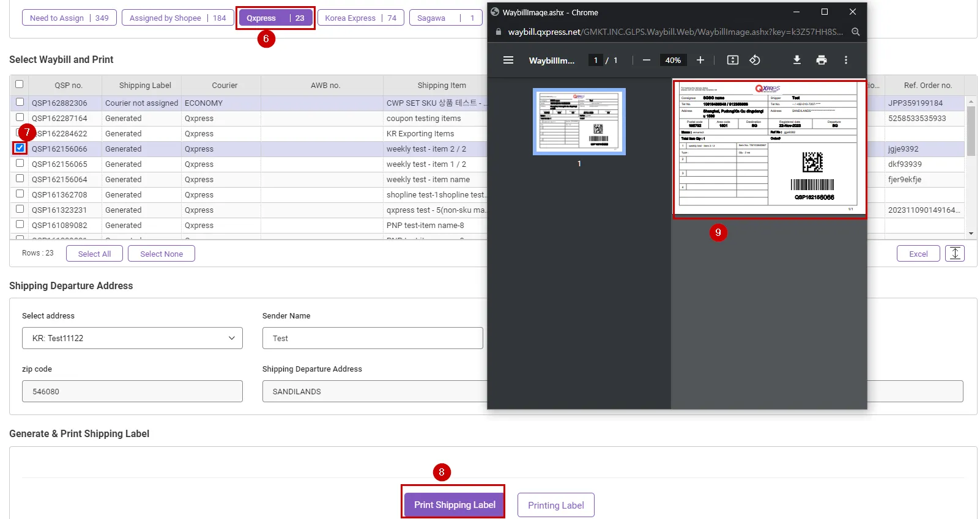Check the QSP161089082 row checkbox
The height and width of the screenshot is (519, 980).
click(20, 224)
